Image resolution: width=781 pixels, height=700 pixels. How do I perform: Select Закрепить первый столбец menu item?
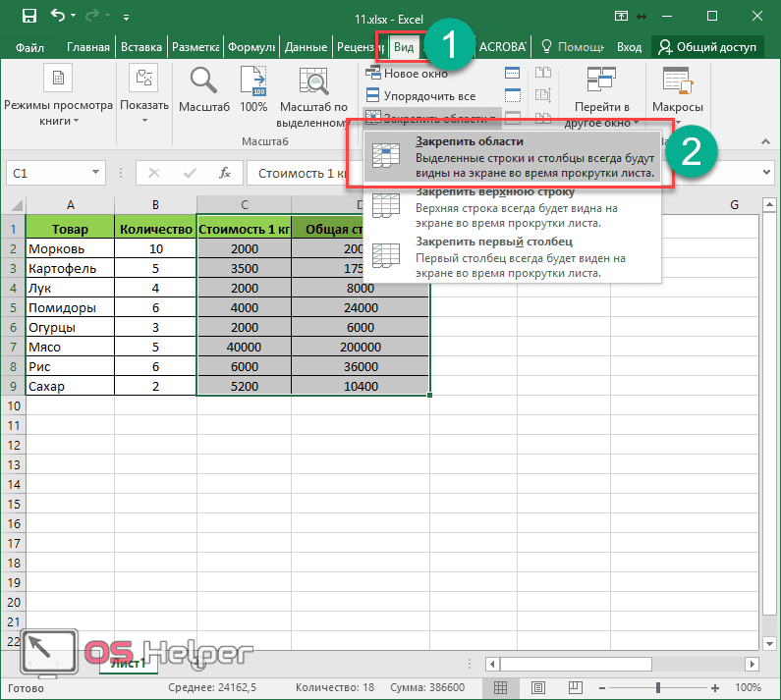(x=513, y=257)
